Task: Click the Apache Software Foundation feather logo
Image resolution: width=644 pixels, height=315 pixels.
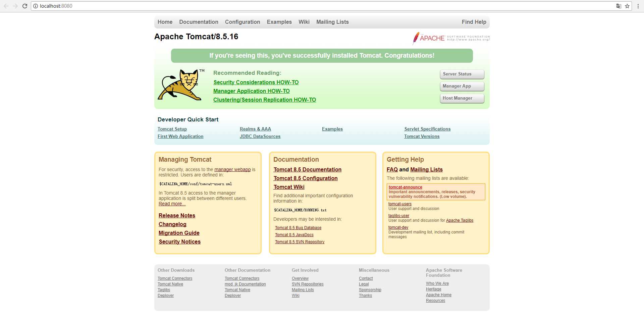Action: [x=451, y=38]
